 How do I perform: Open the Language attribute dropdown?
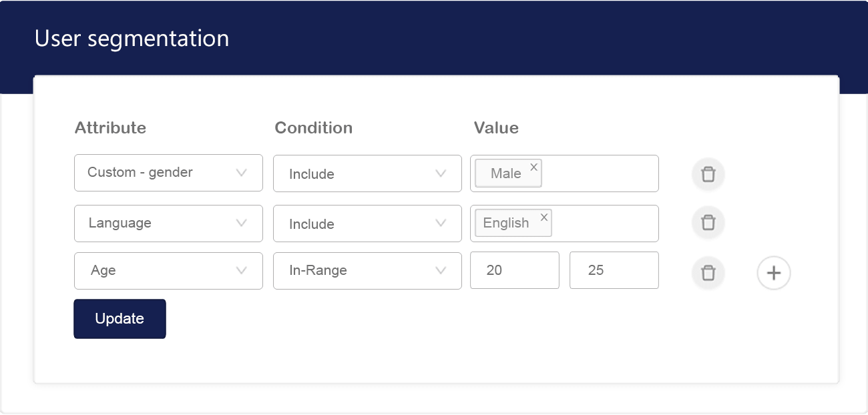pos(168,224)
